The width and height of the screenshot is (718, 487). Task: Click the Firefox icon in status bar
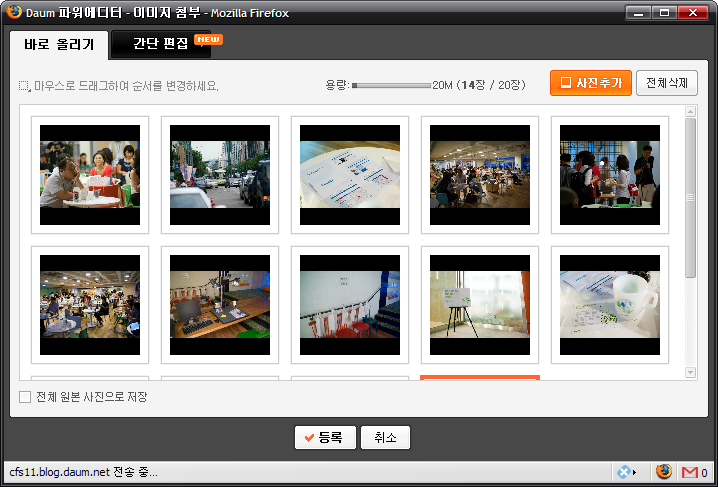pyautogui.click(x=664, y=471)
